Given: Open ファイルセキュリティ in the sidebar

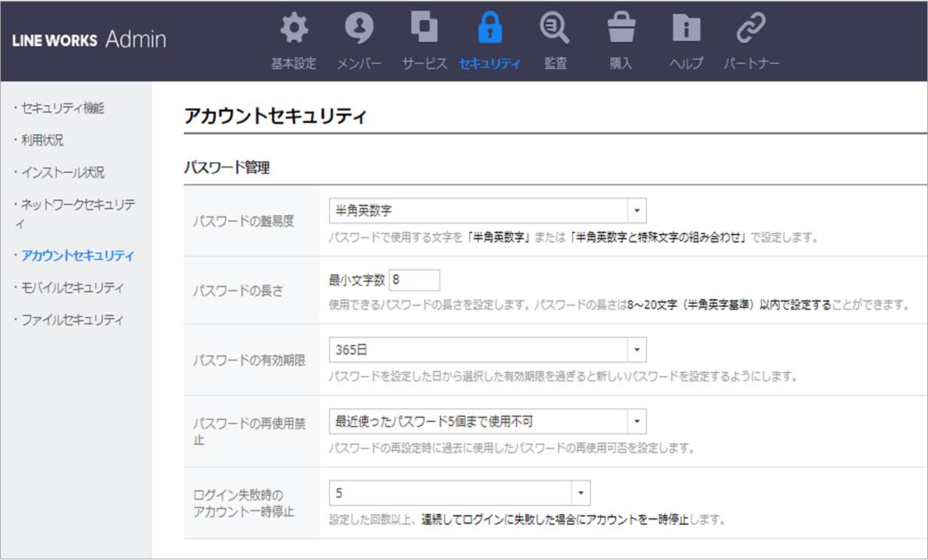Looking at the screenshot, I should click(72, 319).
